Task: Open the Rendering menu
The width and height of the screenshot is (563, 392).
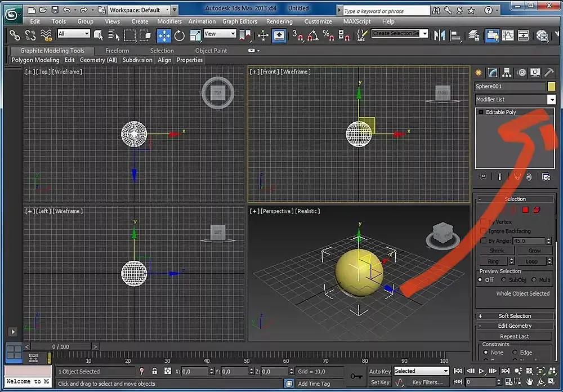Action: 279,21
